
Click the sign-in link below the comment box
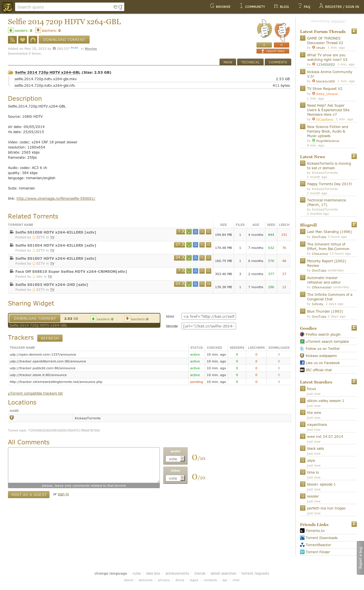pyautogui.click(x=63, y=494)
